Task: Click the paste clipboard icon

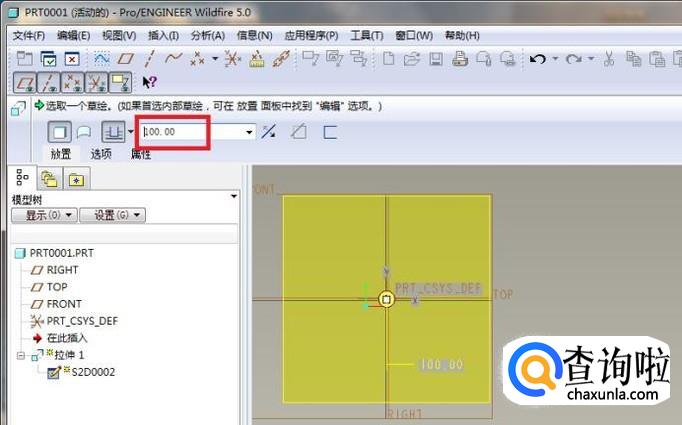Action: (657, 59)
